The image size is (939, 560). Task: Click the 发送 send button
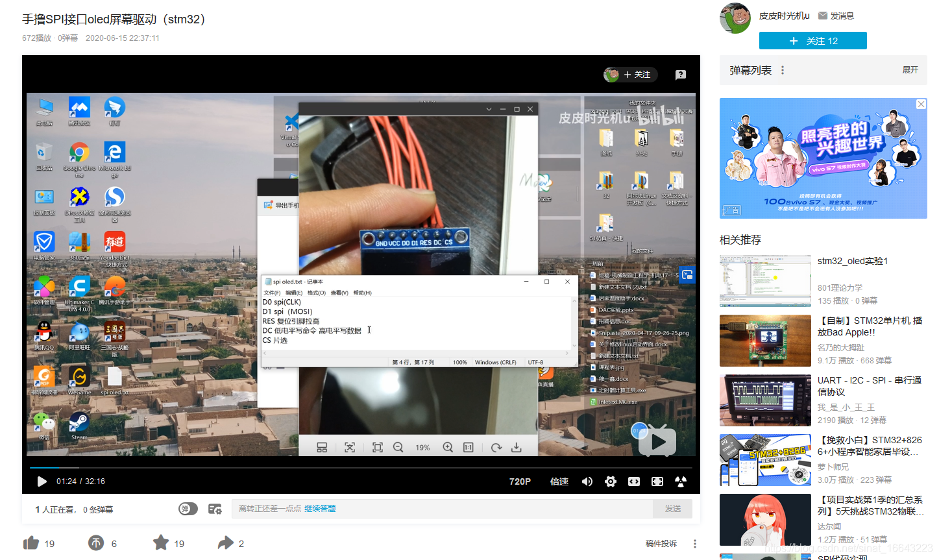(x=673, y=509)
